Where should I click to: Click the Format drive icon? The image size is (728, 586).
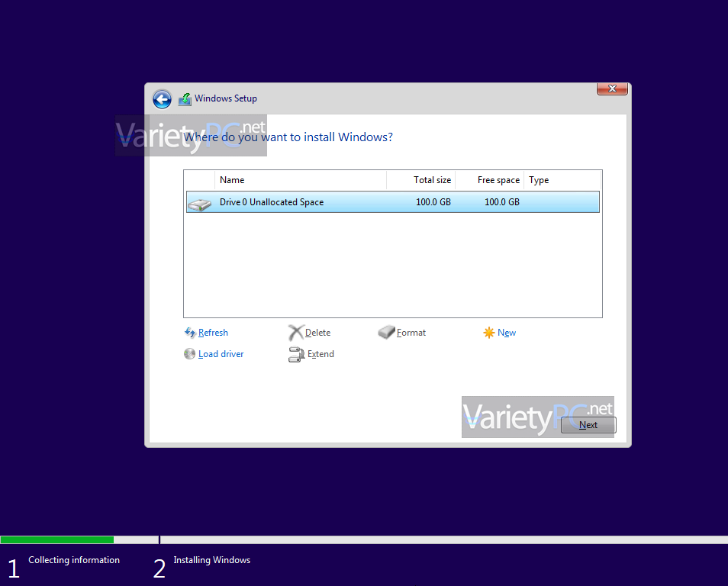point(387,333)
